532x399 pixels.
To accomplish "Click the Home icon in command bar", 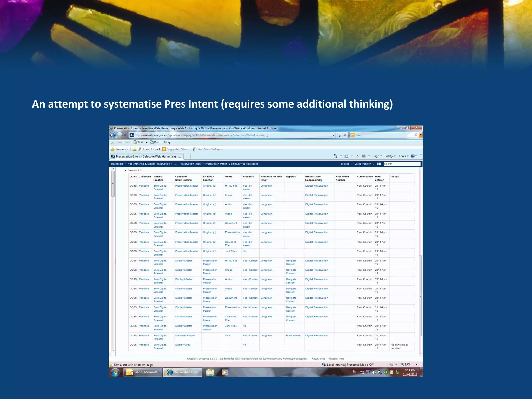I will (336, 156).
